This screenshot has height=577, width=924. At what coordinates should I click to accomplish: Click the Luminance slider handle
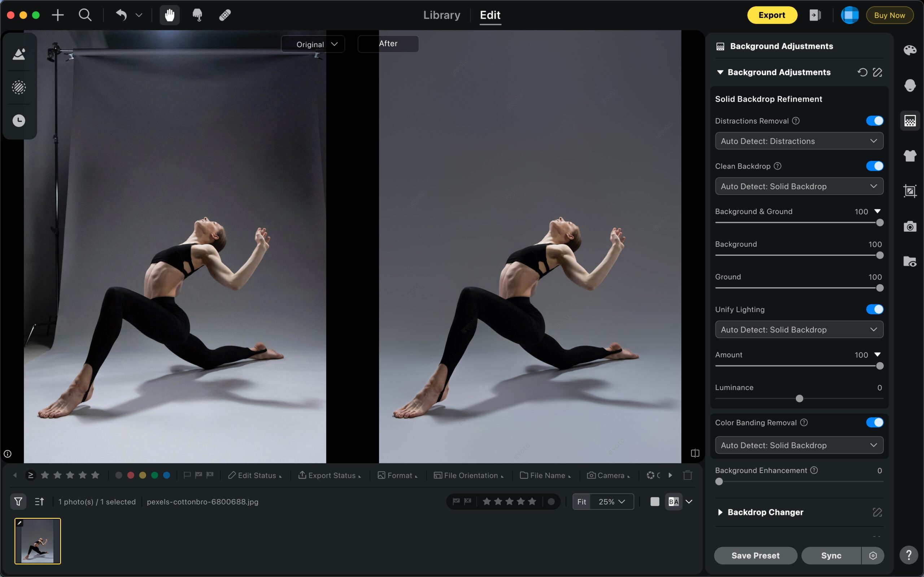click(799, 398)
